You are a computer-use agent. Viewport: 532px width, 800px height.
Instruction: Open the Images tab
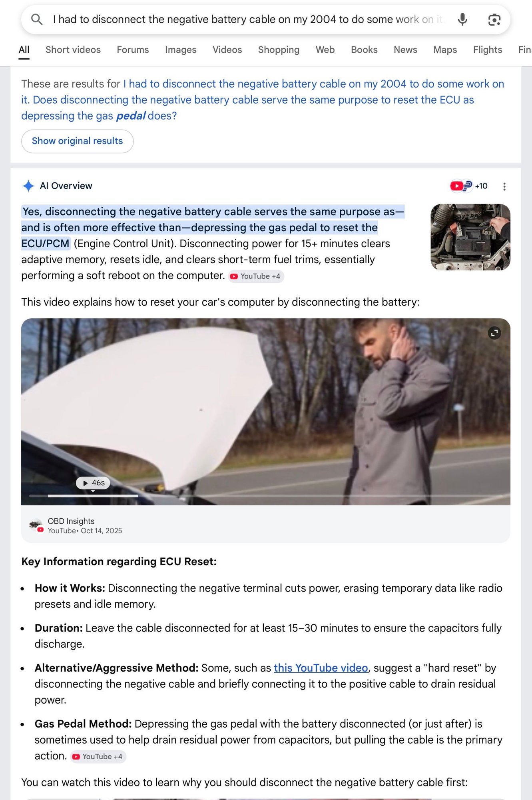(x=181, y=50)
